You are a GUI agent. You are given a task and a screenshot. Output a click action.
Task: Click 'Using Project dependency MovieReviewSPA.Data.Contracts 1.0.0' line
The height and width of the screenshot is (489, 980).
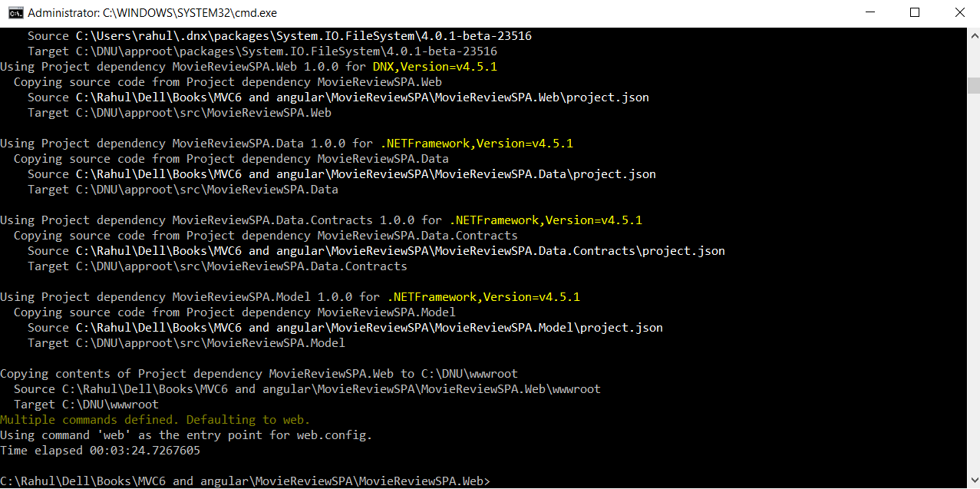pyautogui.click(x=321, y=220)
